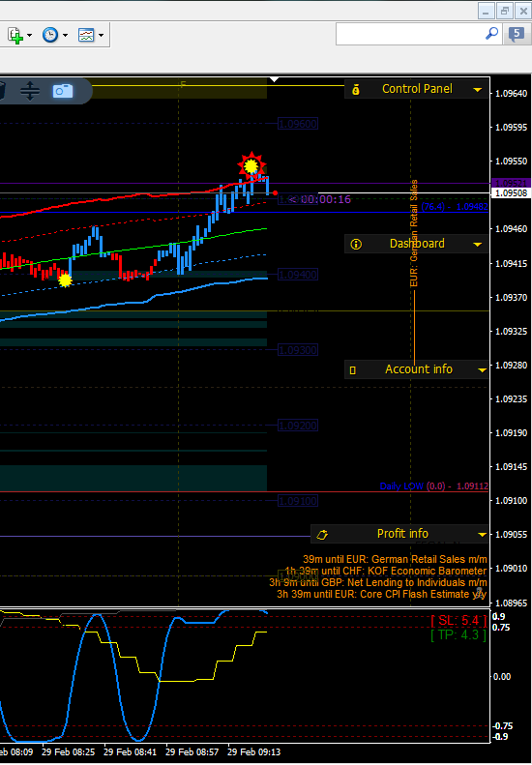Click the Dashboard info circle icon
Image resolution: width=532 pixels, height=765 pixels.
point(356,244)
